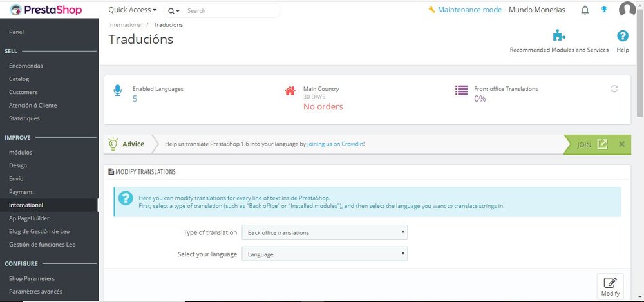Screen dimensions: 644x302
Task: Click the Enabled Languages microphone icon
Action: point(117,90)
